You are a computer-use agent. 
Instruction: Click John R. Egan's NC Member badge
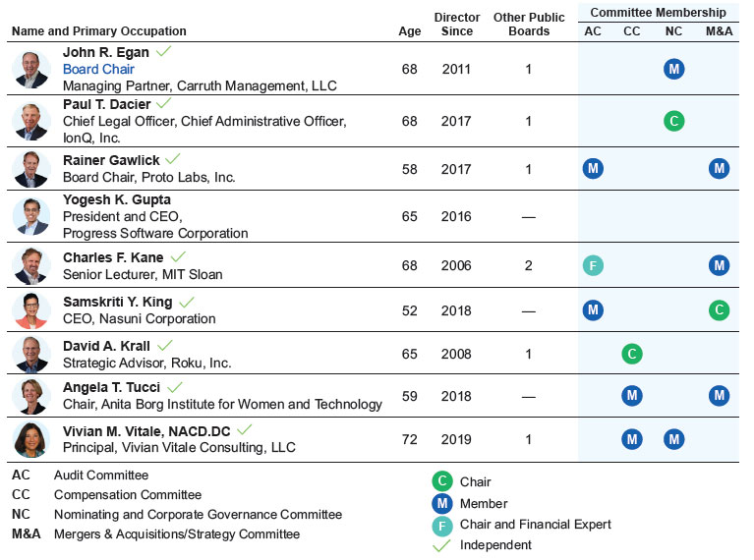673,69
